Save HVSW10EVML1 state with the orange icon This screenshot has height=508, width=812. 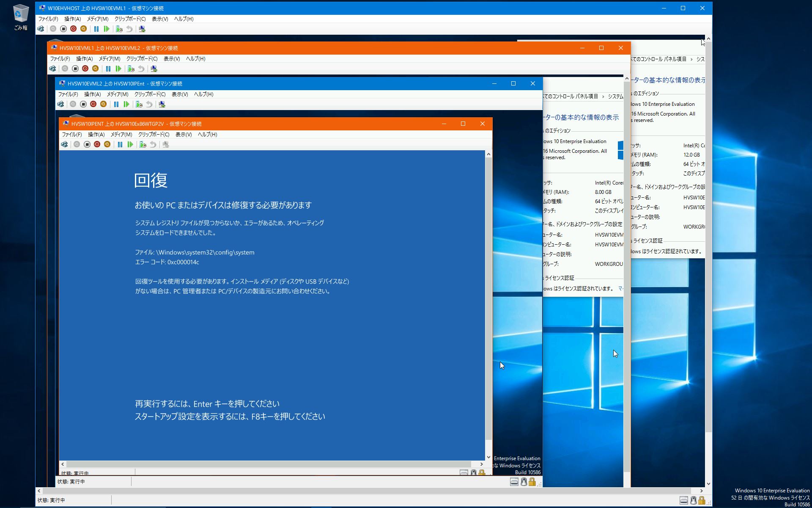pyautogui.click(x=83, y=29)
